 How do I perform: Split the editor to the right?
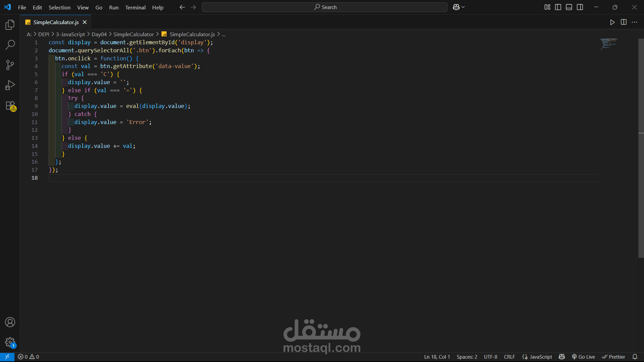pyautogui.click(x=624, y=22)
